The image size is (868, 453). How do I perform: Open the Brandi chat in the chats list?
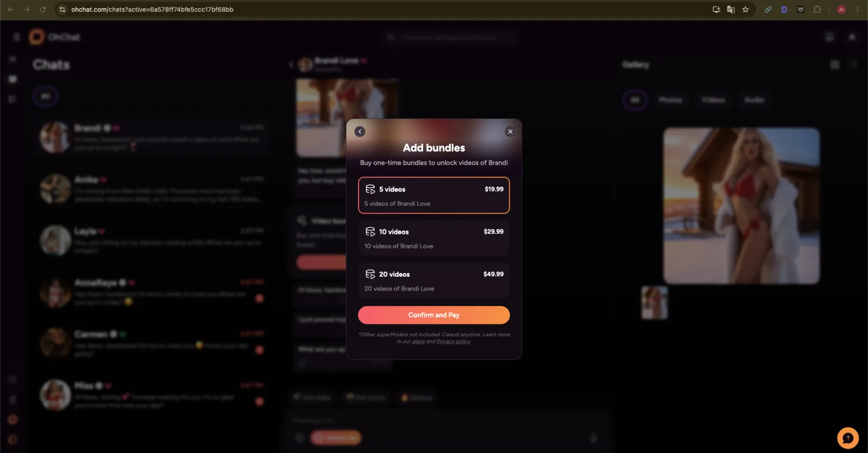click(x=152, y=137)
